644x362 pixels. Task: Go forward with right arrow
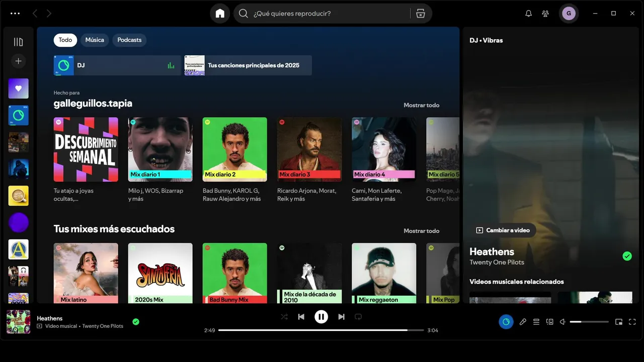click(x=49, y=14)
